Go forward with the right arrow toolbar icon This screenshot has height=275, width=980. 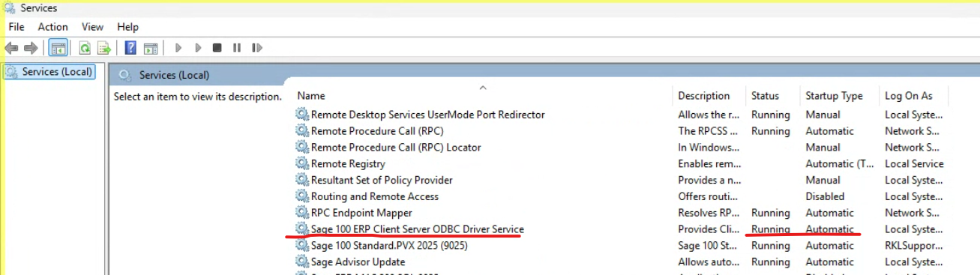(x=31, y=48)
